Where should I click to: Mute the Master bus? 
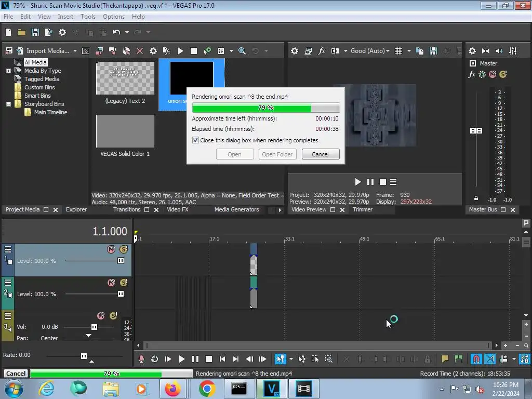[493, 74]
